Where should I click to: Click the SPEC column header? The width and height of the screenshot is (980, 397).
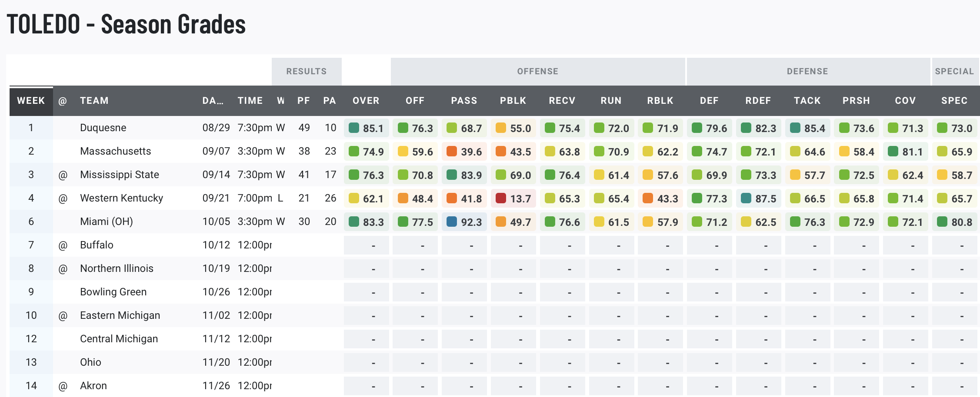click(954, 101)
